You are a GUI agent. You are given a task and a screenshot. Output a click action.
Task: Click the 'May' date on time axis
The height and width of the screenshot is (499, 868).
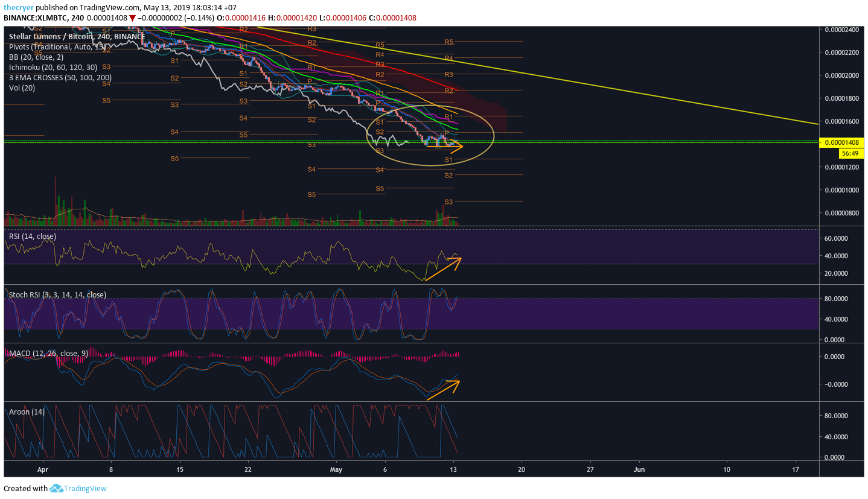tap(336, 469)
